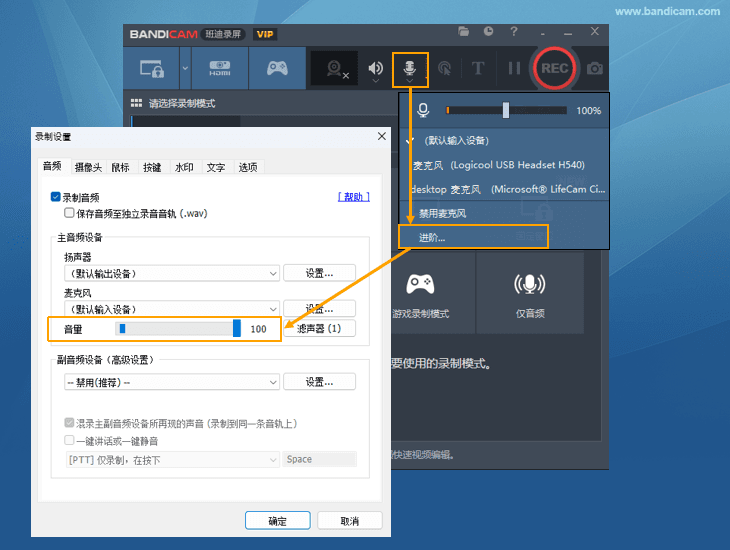Adjust the microphone popup volume slider
The image size is (730, 550).
[506, 110]
